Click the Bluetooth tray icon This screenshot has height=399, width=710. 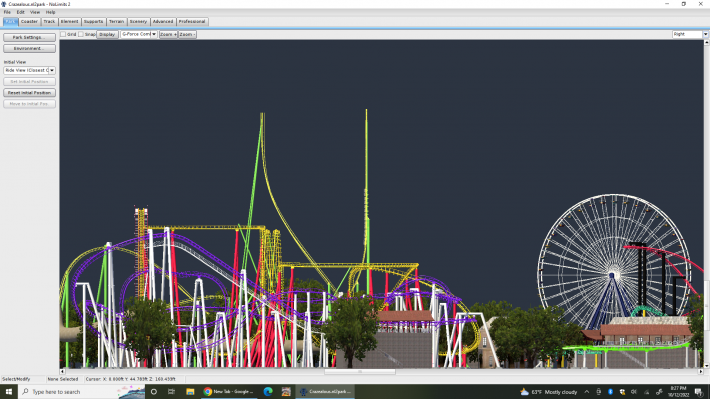click(610, 392)
